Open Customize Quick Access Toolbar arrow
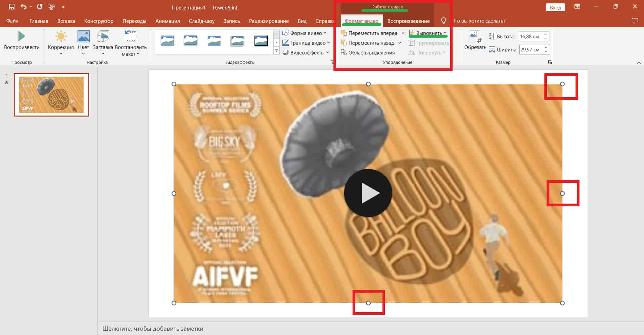This screenshot has height=335, width=644. click(x=63, y=7)
